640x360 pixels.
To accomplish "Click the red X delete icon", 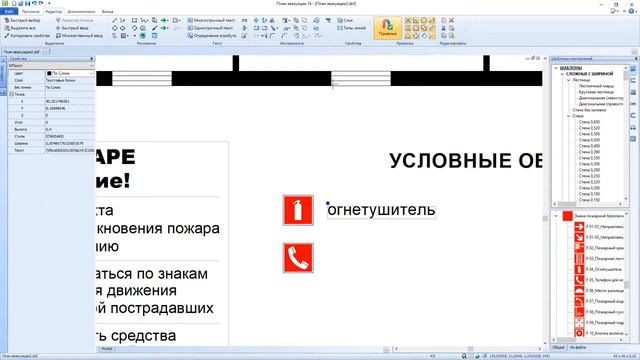I will (x=451, y=20).
